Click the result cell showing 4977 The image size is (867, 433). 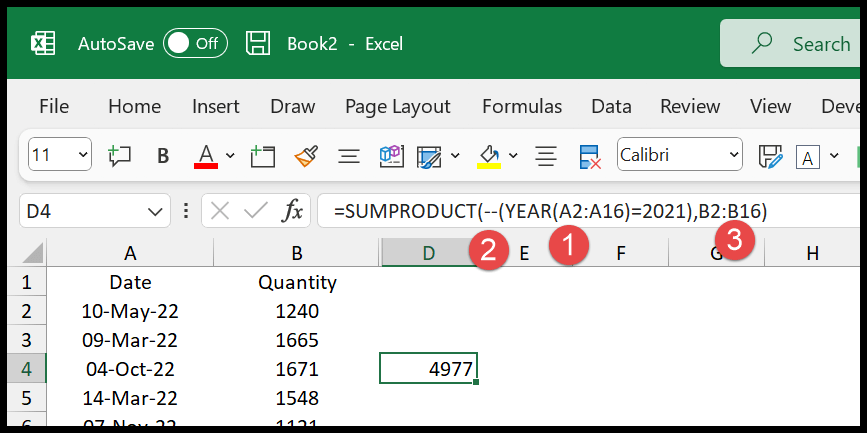(429, 368)
